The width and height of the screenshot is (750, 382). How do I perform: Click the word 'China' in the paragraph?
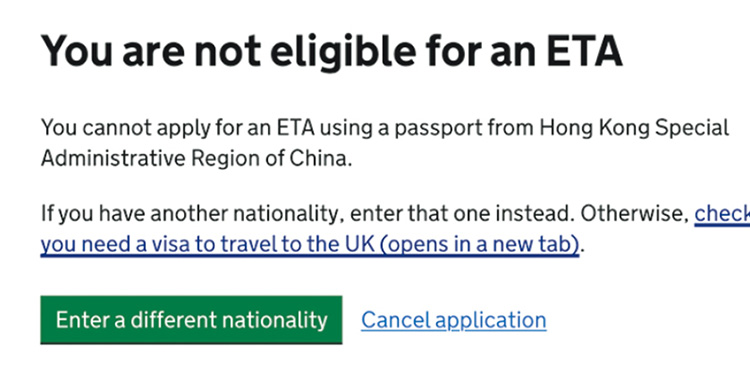pos(320,158)
